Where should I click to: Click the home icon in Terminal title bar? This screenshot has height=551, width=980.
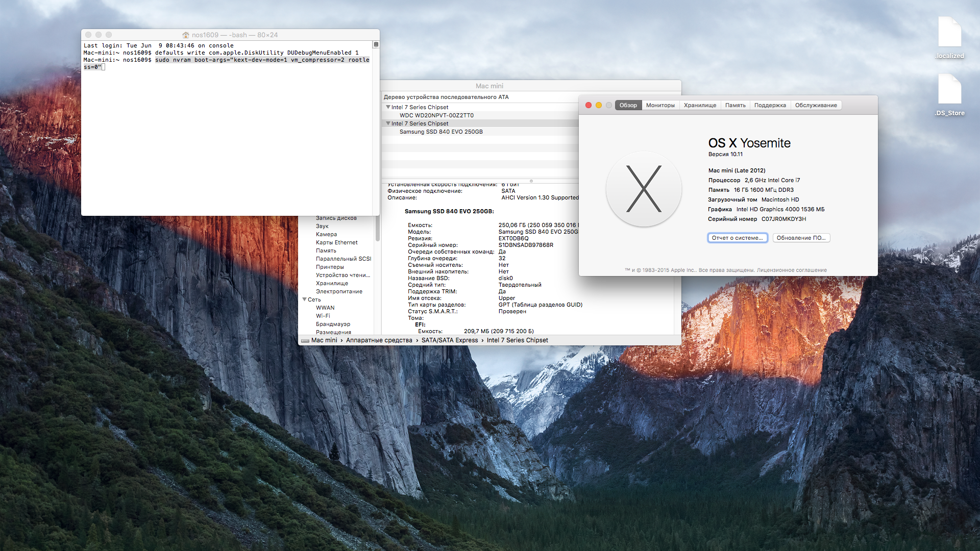pos(186,35)
